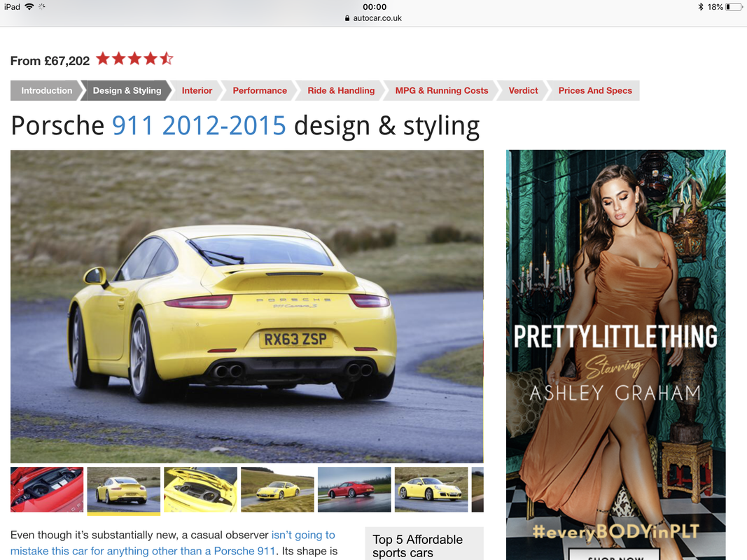Tap the Wi-Fi status icon
Screen dimensions: 747x560
tap(29, 7)
